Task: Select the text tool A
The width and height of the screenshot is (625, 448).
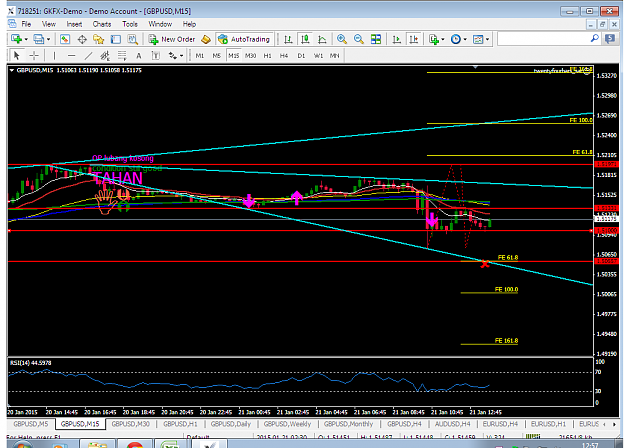Action: tap(139, 55)
